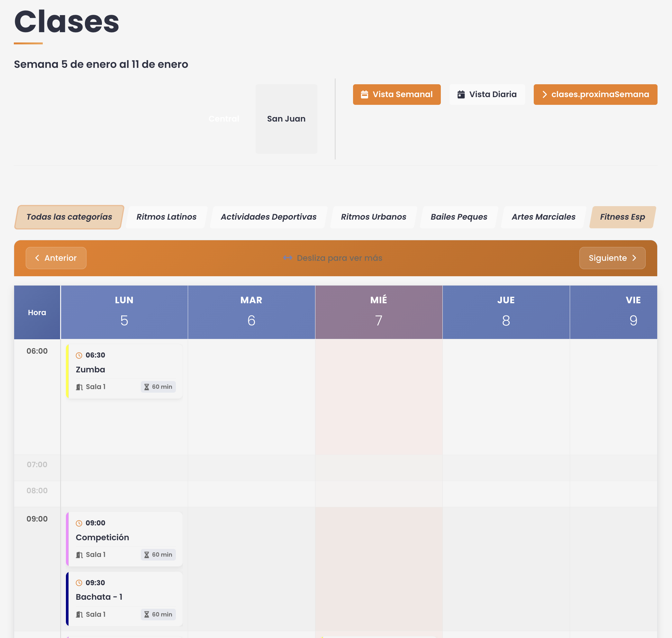Click the left chevron on the Anterior control

(37, 258)
